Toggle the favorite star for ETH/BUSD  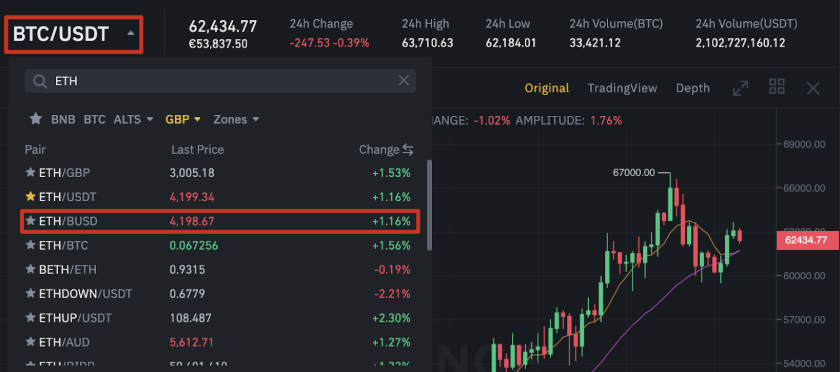point(31,221)
